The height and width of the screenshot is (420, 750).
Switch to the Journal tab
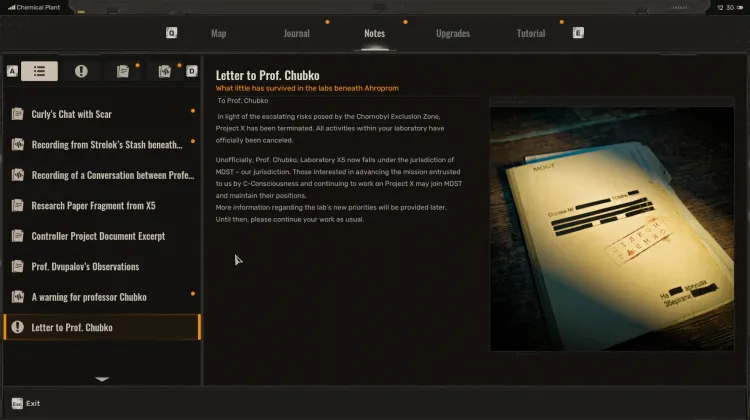(x=297, y=33)
